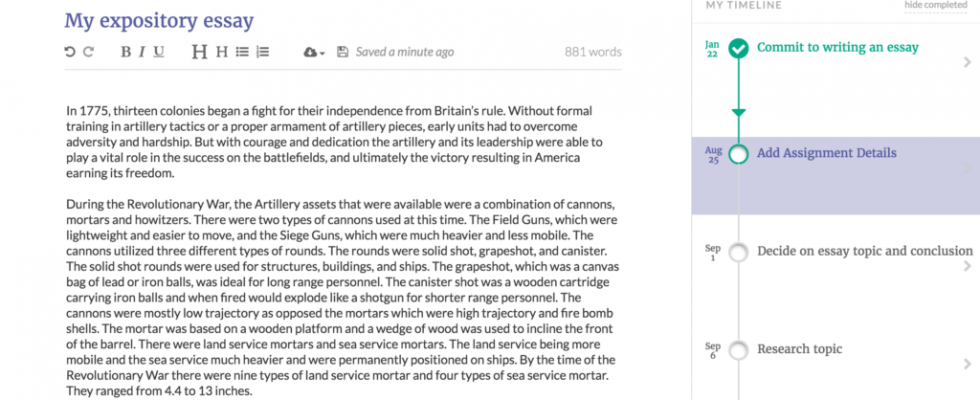The width and height of the screenshot is (980, 400).
Task: Click the 'hide completed' link
Action: [936, 5]
